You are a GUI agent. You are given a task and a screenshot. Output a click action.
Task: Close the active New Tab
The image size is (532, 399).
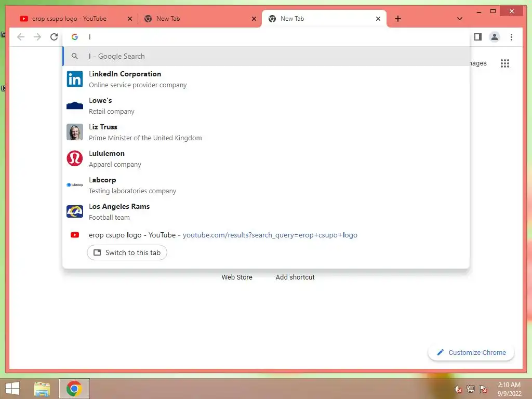tap(378, 19)
